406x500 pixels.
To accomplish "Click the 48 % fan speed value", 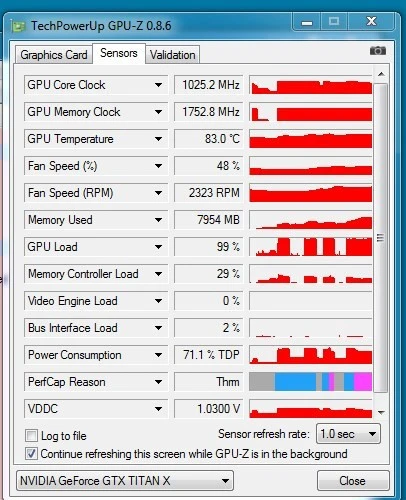I will pyautogui.click(x=209, y=166).
